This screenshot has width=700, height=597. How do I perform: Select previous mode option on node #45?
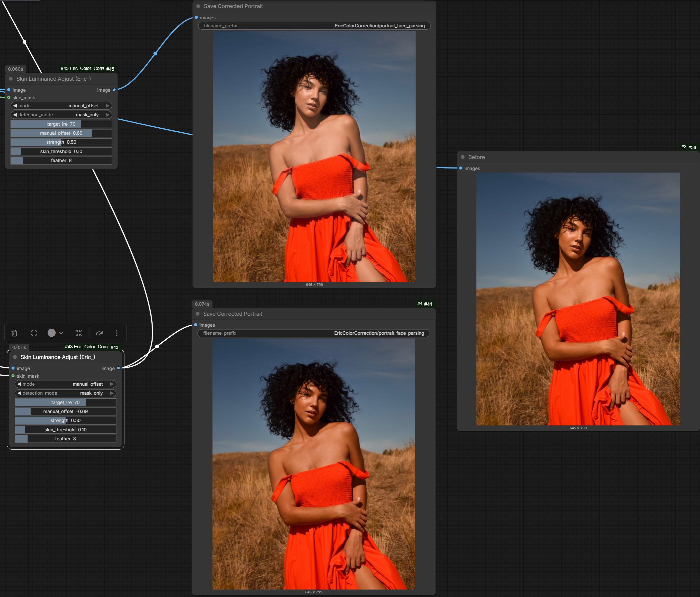pos(15,106)
